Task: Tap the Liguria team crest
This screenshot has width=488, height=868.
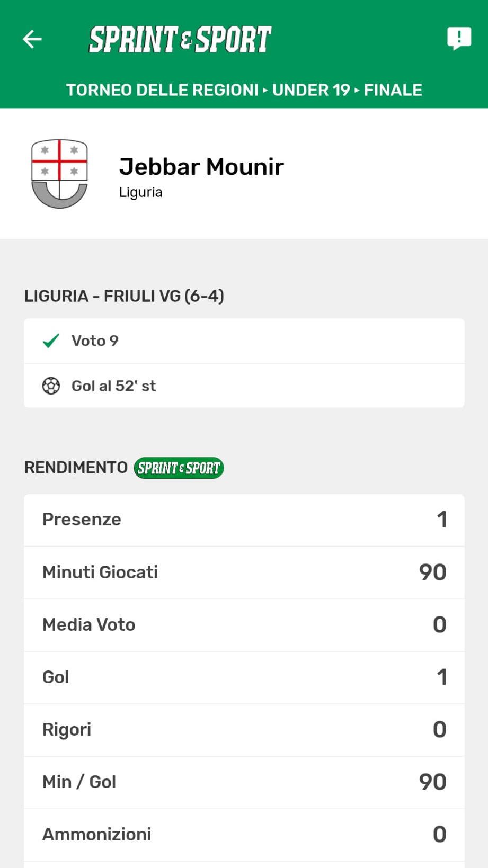Action: pos(59,174)
